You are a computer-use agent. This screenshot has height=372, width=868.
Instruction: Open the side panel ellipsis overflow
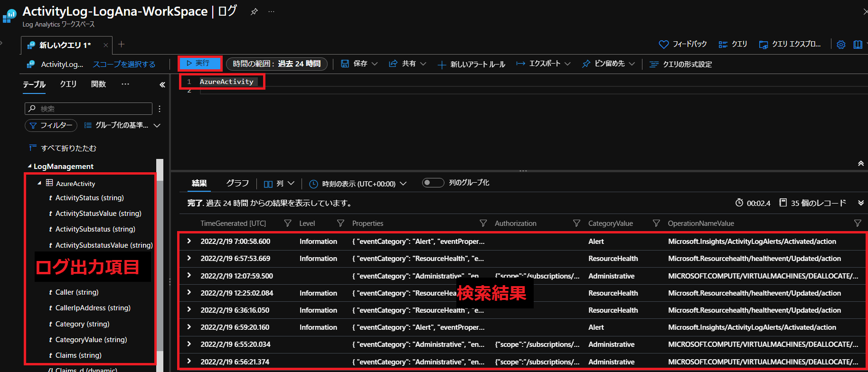coord(125,84)
